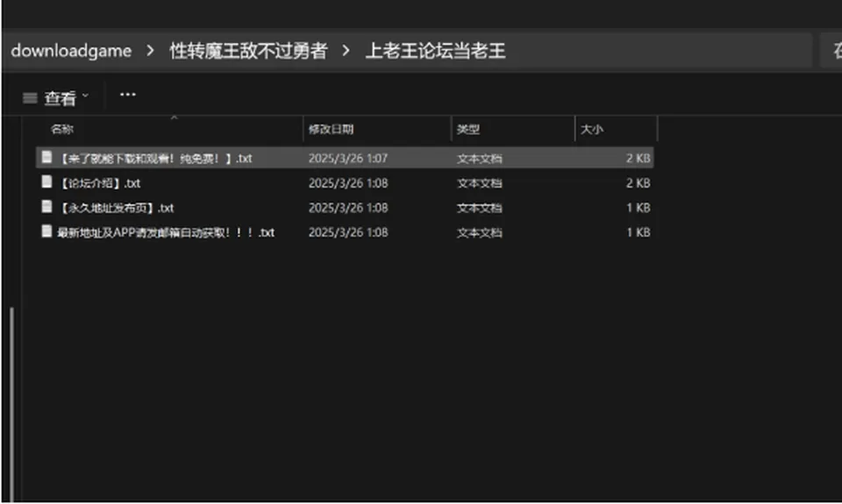This screenshot has height=504, width=842.
Task: Sort by the 类型 column header
Action: 467,130
